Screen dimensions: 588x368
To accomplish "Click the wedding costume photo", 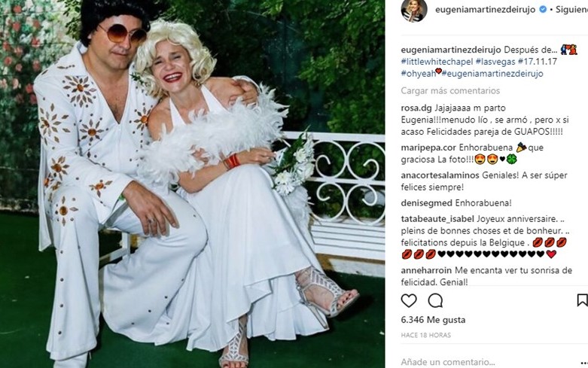I will coord(192,184).
